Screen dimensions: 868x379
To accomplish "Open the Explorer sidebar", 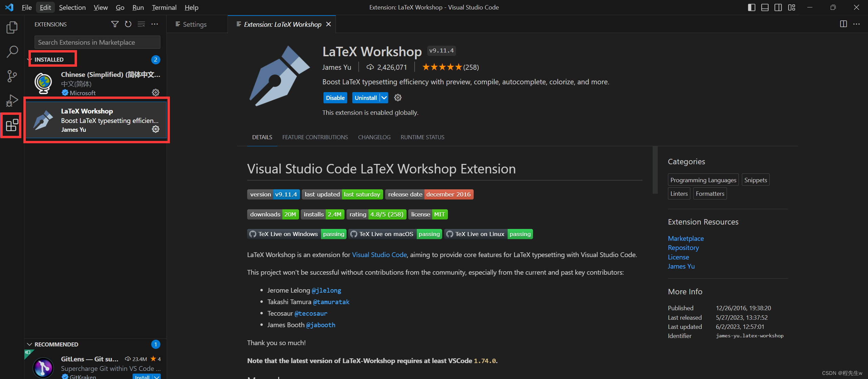I will (x=12, y=27).
